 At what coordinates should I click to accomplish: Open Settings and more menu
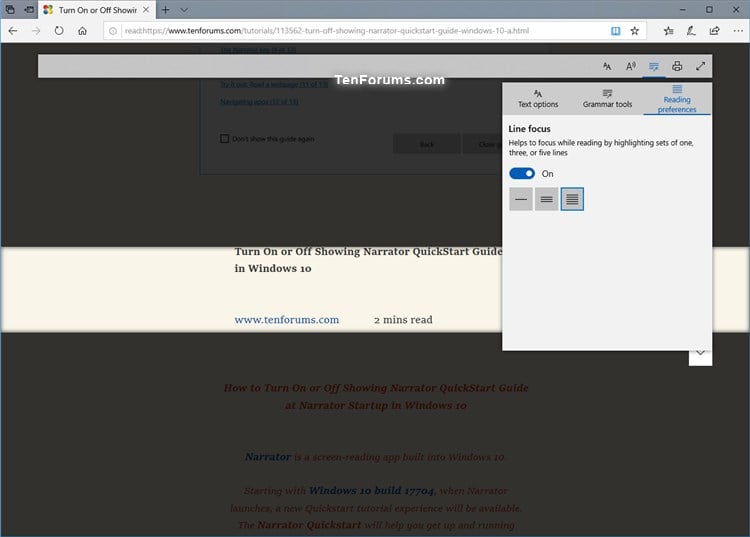click(738, 31)
